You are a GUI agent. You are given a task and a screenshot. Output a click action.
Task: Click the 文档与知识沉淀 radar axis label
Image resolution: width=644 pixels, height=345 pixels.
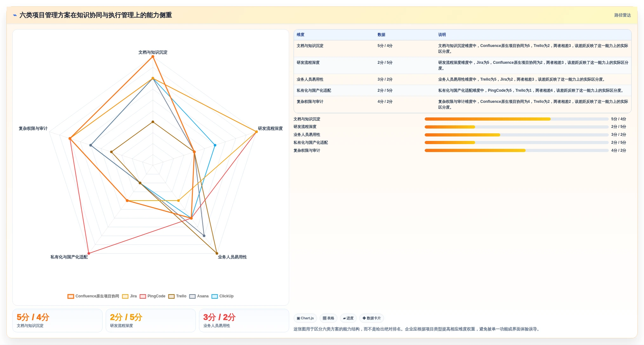153,52
